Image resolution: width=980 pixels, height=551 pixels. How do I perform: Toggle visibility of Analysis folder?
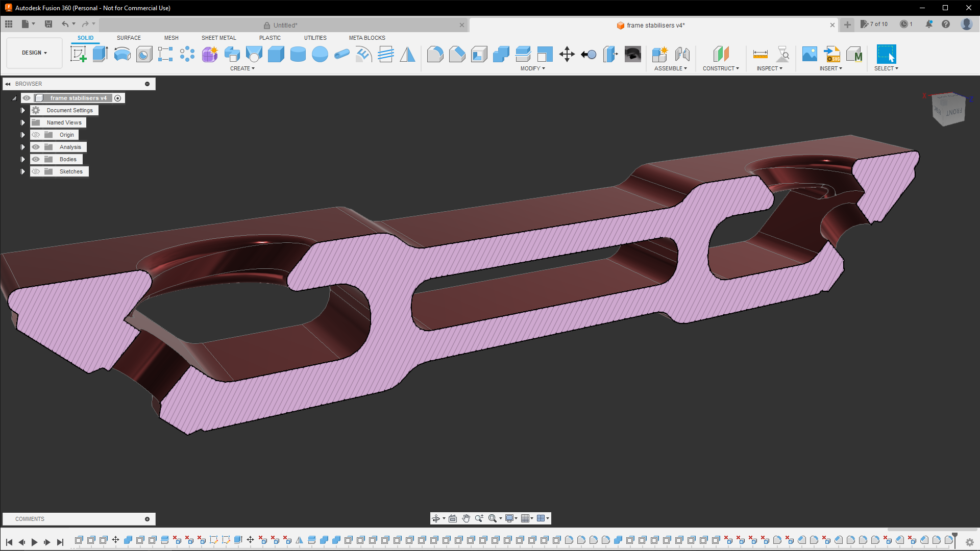coord(36,147)
